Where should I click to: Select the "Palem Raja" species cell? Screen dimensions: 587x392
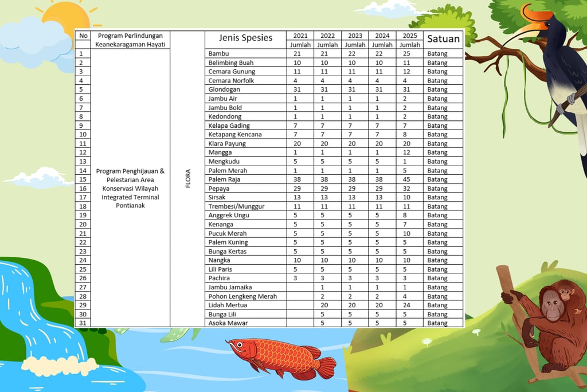[x=245, y=179]
